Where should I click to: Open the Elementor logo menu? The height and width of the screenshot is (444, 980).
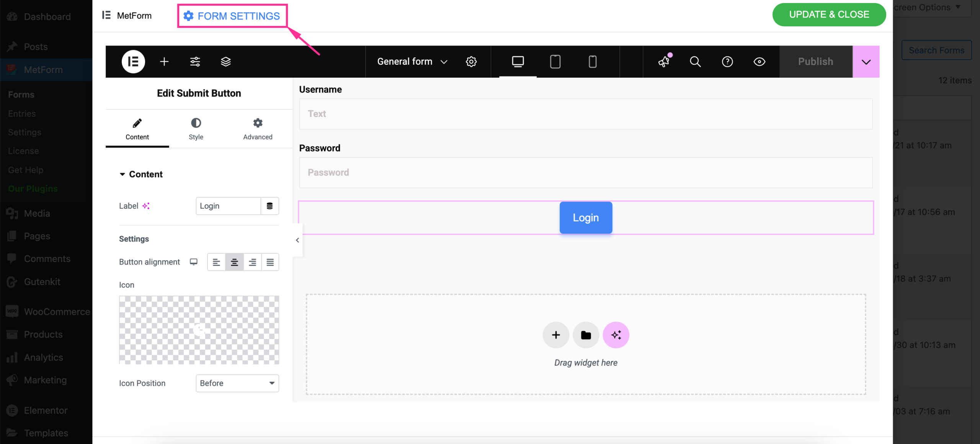click(133, 62)
